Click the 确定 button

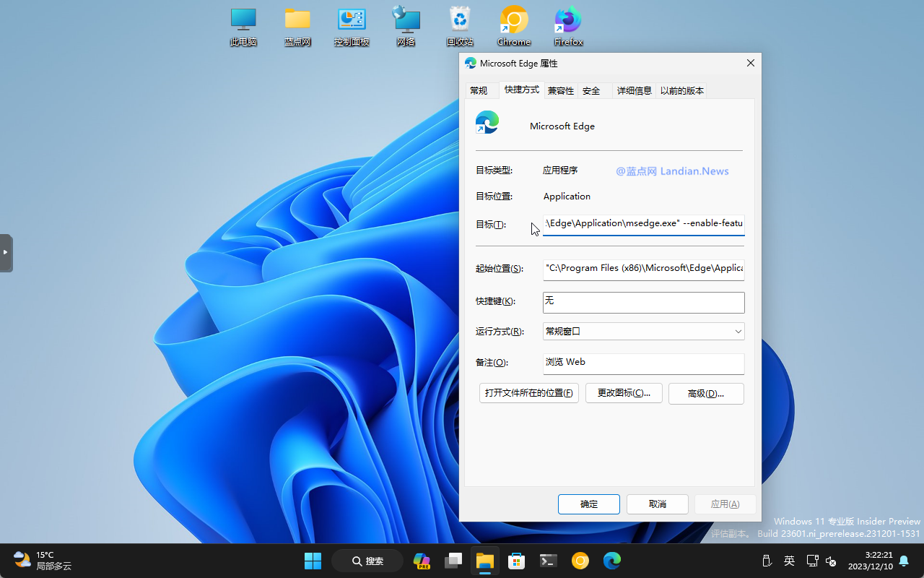(x=588, y=504)
